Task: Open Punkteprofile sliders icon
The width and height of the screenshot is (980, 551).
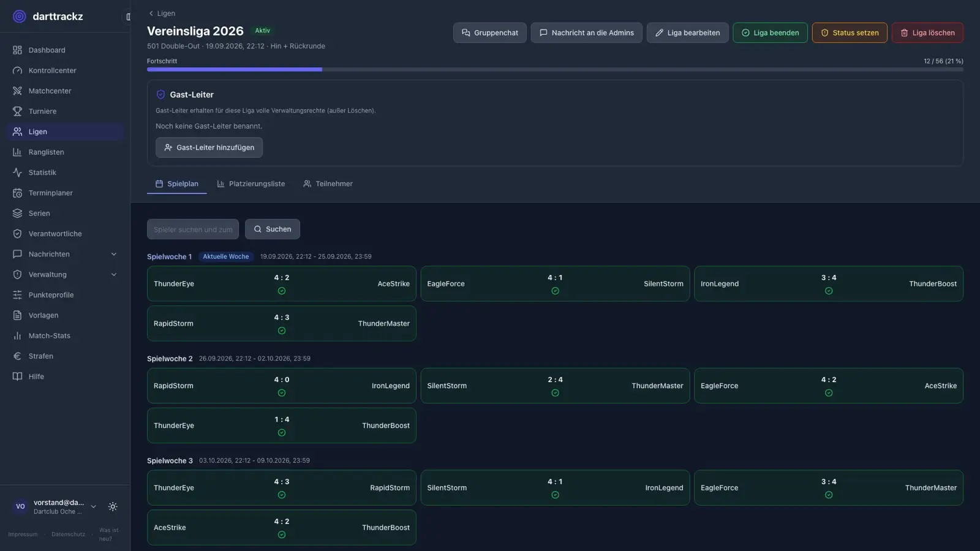Action: pyautogui.click(x=17, y=295)
